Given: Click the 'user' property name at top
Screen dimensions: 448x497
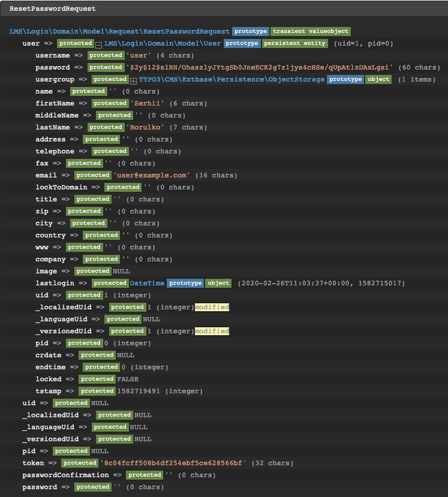Looking at the screenshot, I should (x=31, y=43).
